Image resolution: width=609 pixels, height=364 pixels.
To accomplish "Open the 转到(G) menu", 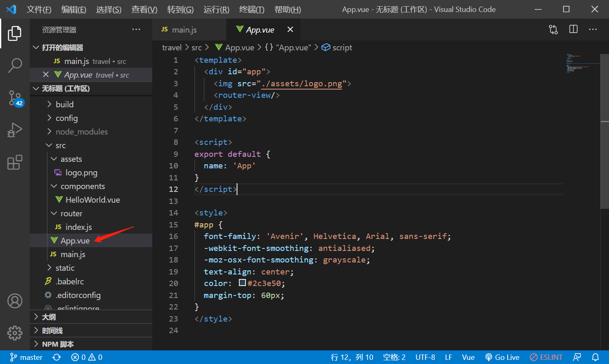I will click(x=180, y=9).
